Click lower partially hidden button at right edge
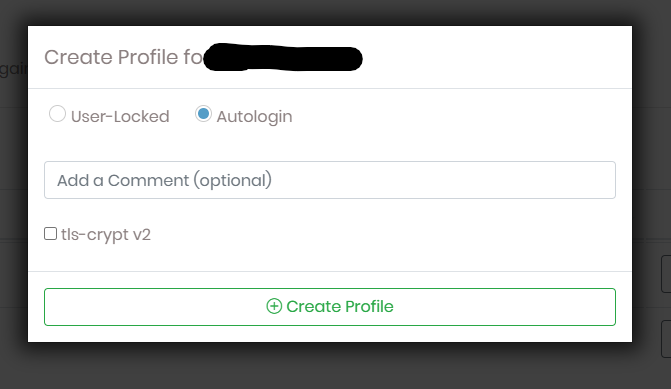The image size is (671, 389). click(x=666, y=339)
